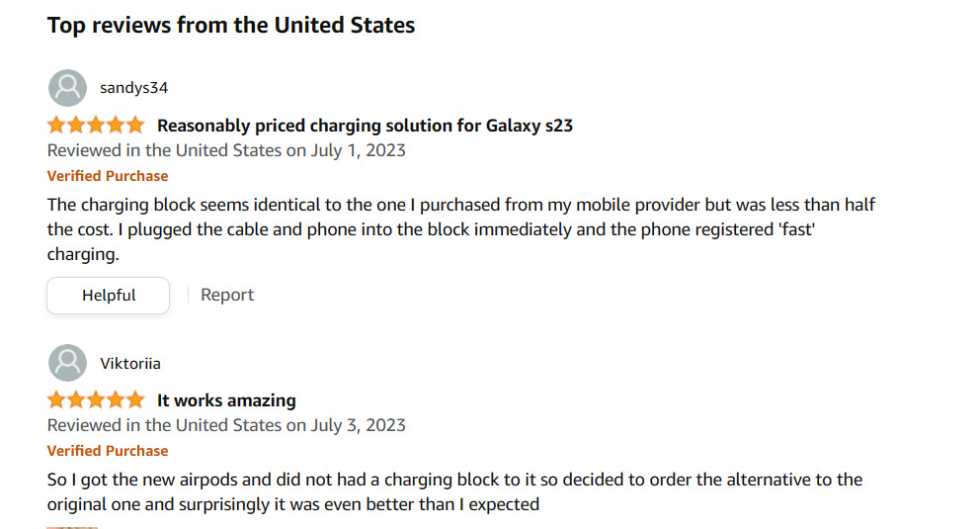Open the sandys34 reviewer profile name
980x529 pixels.
coord(133,88)
